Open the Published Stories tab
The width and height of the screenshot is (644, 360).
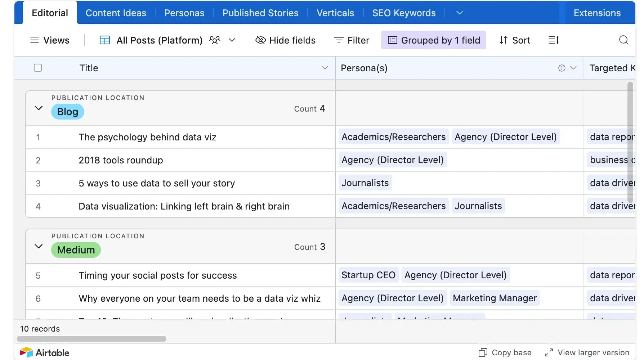(x=260, y=13)
